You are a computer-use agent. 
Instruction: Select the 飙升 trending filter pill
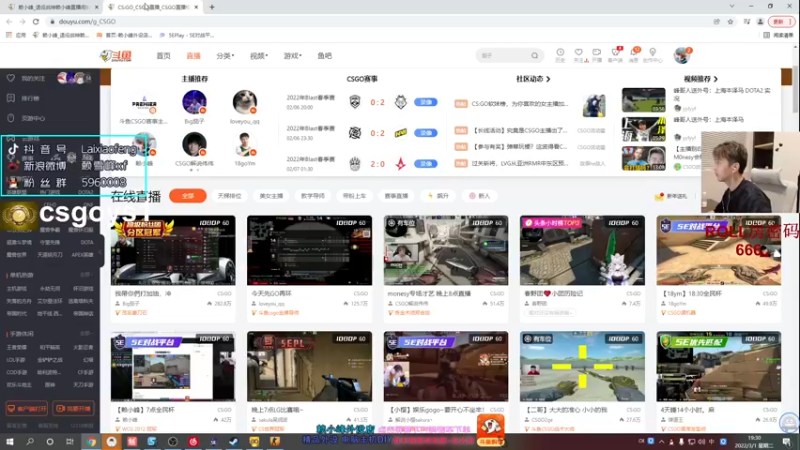(438, 196)
